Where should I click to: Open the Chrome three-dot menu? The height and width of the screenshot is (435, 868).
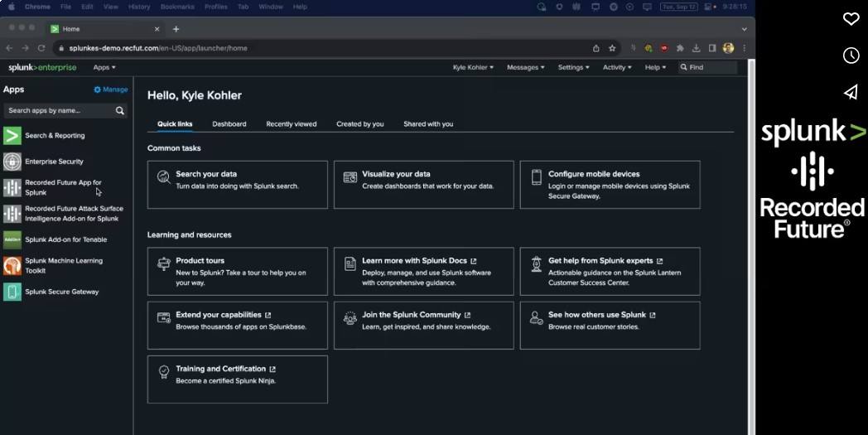[x=744, y=48]
